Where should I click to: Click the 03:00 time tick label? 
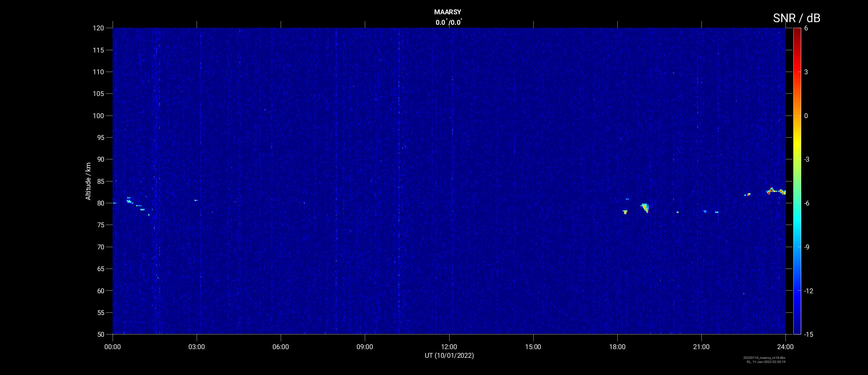pyautogui.click(x=197, y=347)
